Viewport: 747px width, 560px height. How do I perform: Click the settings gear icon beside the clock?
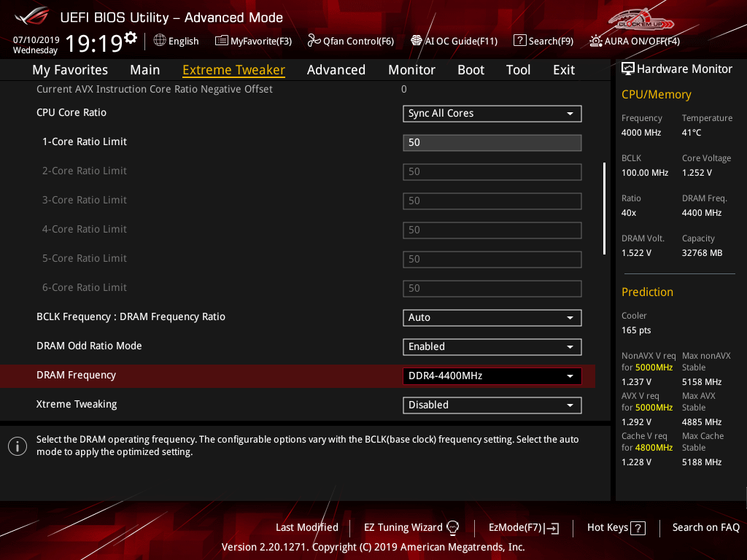(x=131, y=37)
